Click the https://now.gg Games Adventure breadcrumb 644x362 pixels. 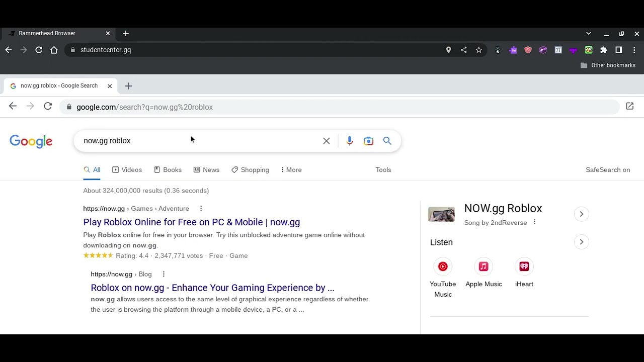point(136,209)
